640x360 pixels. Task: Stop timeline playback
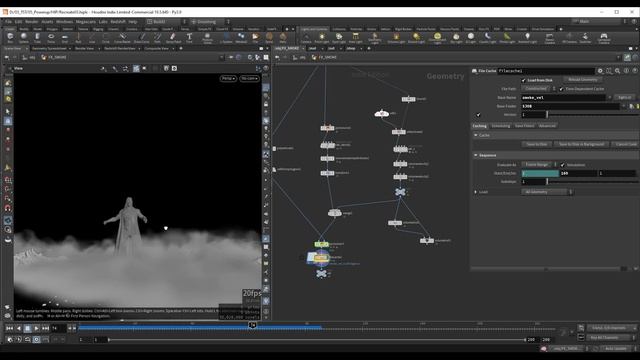click(x=27, y=328)
